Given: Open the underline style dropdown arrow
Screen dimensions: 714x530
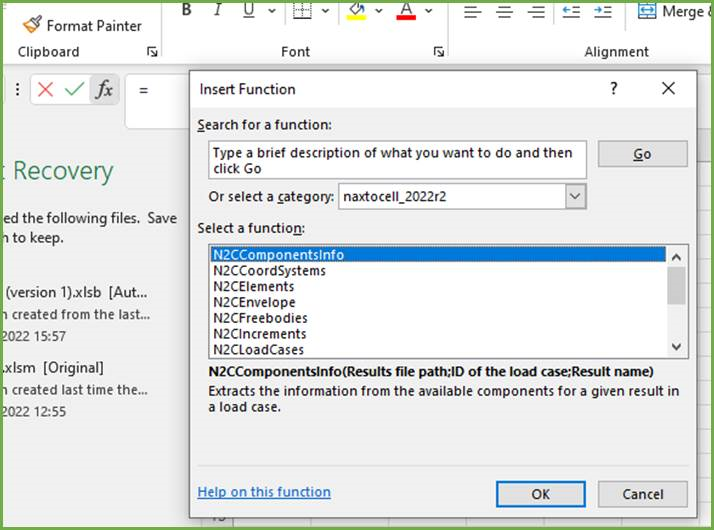Looking at the screenshot, I should [x=270, y=11].
